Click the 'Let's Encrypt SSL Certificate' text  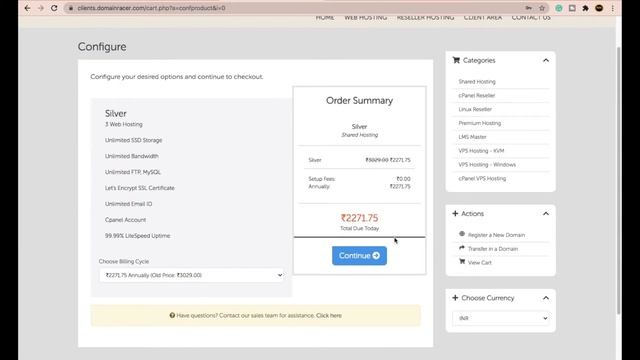pos(140,188)
